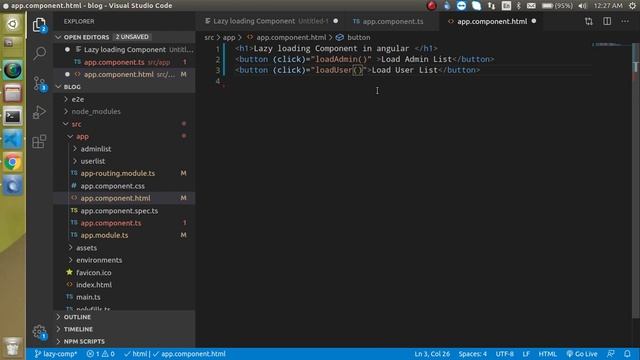Open main.ts in the file tree
Viewport: 640px width, 360px height.
coord(124,297)
